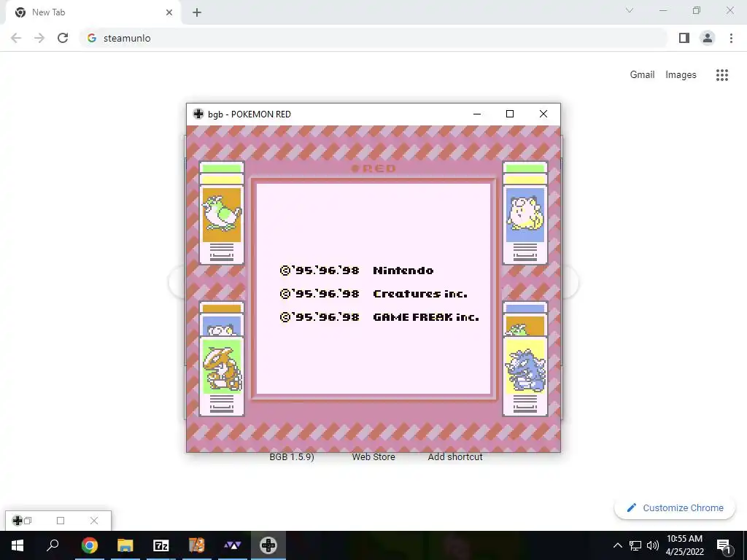Click the Customize Chrome button

675,507
